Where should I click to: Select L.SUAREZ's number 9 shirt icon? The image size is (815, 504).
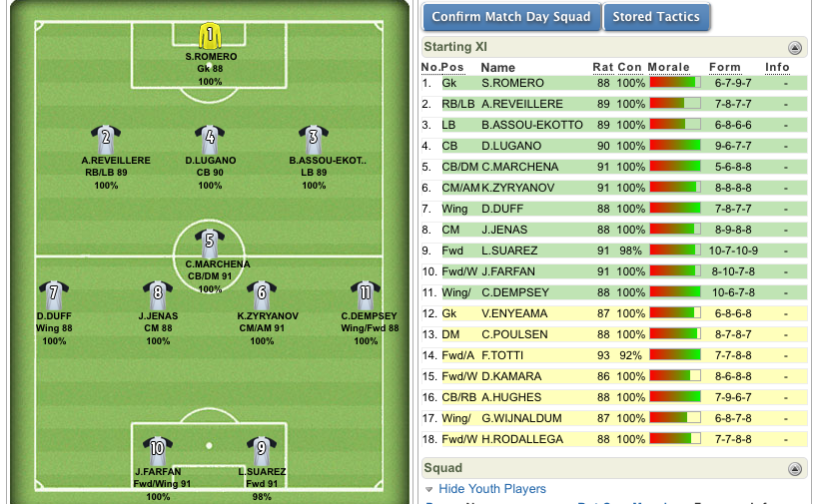pyautogui.click(x=262, y=450)
